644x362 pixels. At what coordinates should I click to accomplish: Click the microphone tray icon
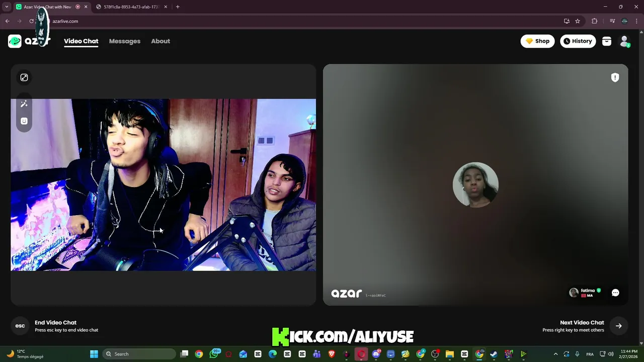tap(577, 354)
